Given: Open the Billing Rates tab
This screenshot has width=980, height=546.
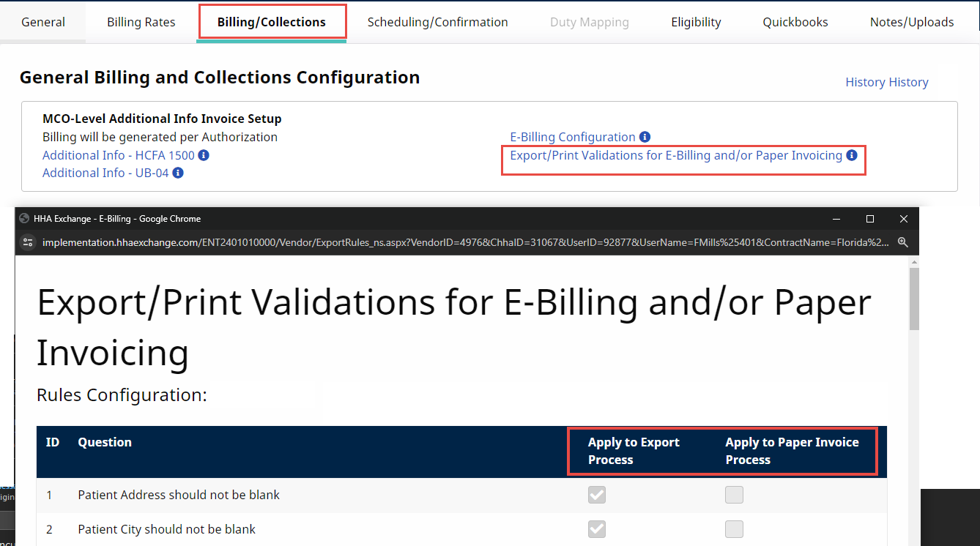Looking at the screenshot, I should coord(141,21).
